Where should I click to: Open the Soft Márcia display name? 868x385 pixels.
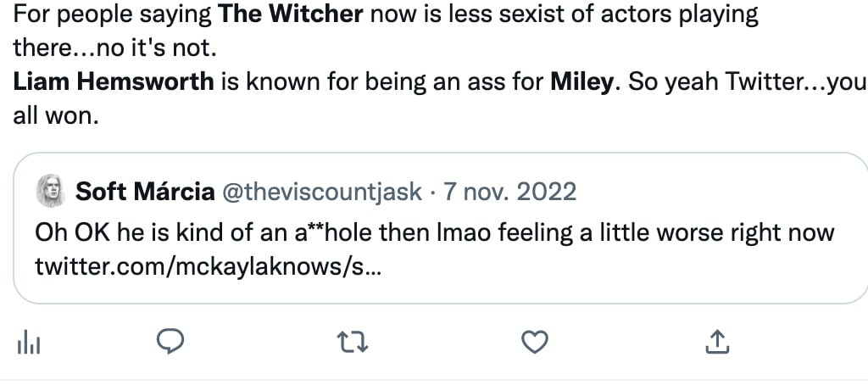(145, 192)
